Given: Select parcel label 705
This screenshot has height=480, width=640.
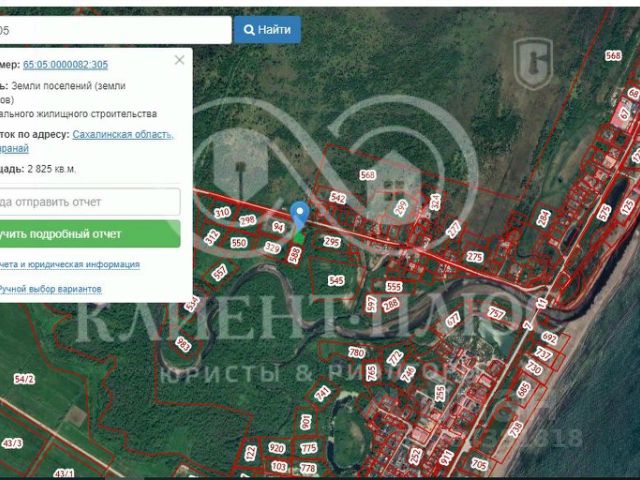Looking at the screenshot, I should coord(479,464).
